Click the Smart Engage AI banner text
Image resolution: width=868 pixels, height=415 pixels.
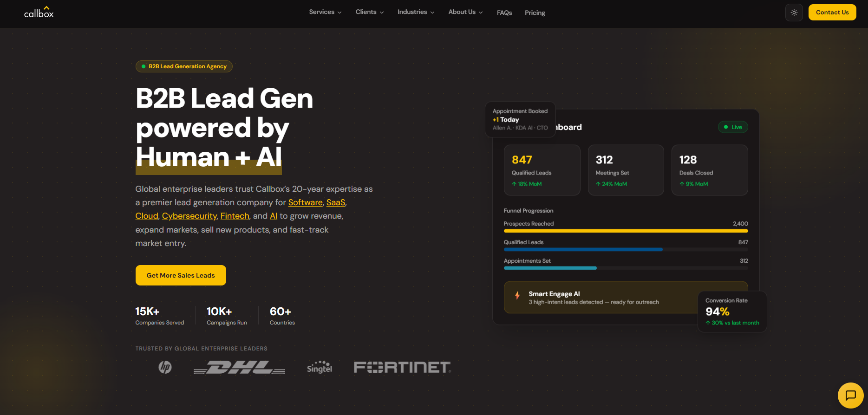594,298
